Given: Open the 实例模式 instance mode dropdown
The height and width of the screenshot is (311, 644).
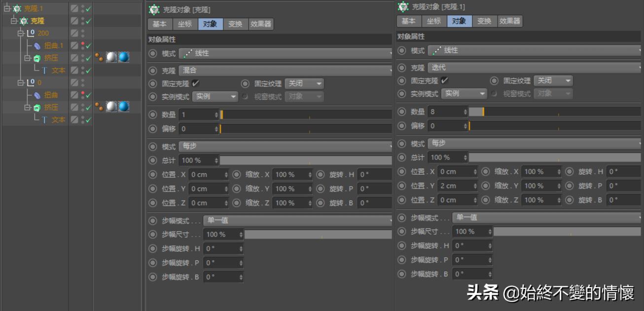Looking at the screenshot, I should [x=215, y=96].
